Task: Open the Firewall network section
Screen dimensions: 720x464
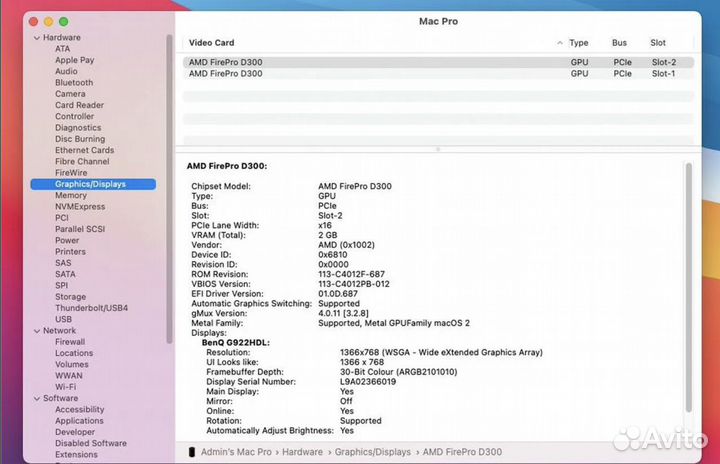Action: click(x=70, y=342)
